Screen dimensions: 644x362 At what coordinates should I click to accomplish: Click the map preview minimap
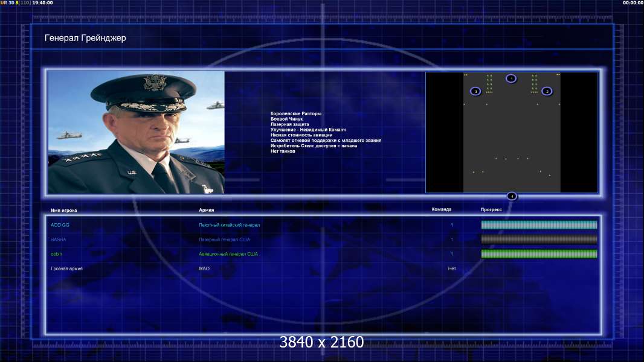[512, 132]
